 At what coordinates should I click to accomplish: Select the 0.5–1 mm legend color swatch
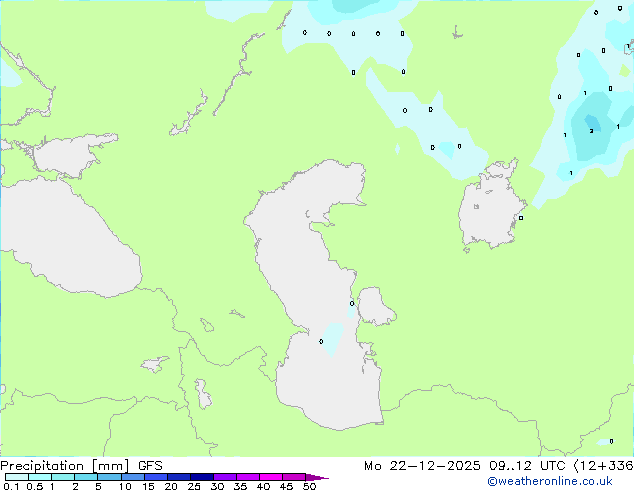tap(40, 477)
